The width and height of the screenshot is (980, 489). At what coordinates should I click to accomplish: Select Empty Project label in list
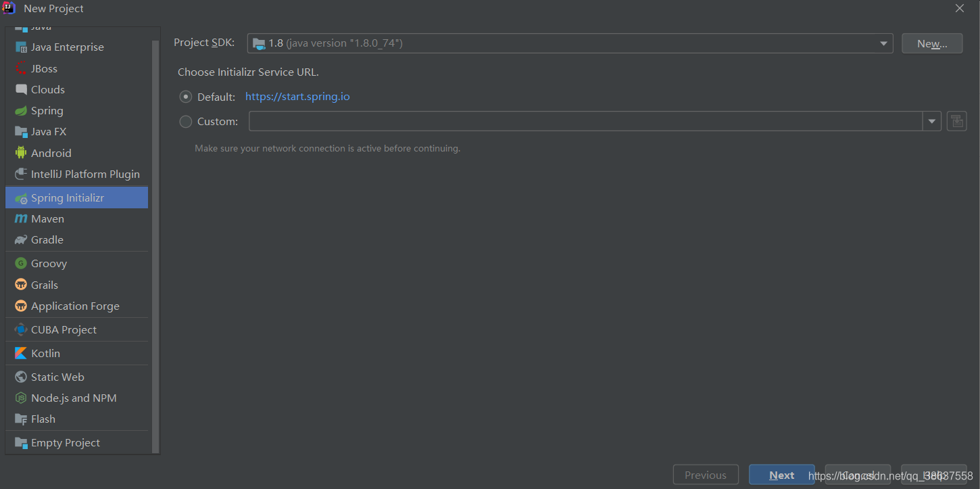(66, 443)
